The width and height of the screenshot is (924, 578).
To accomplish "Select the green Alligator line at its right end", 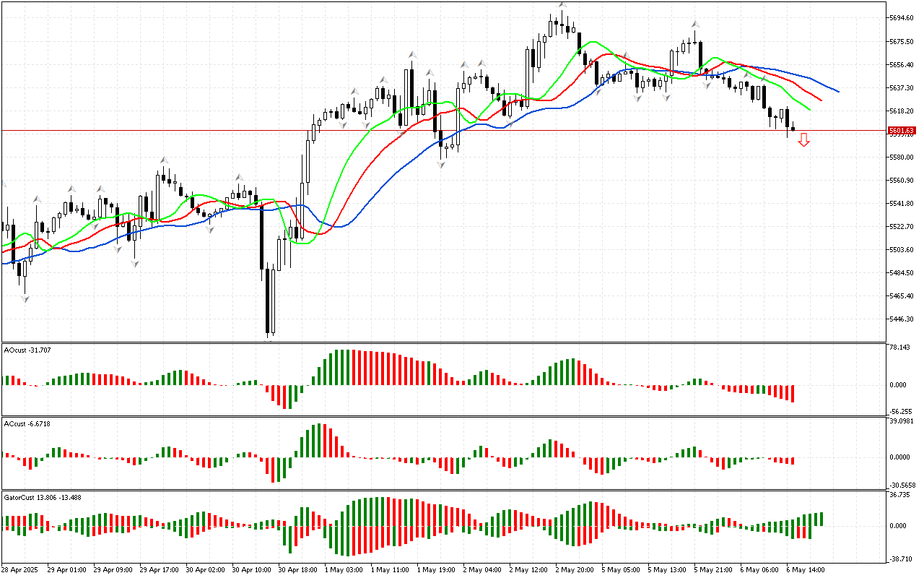I will [x=808, y=109].
